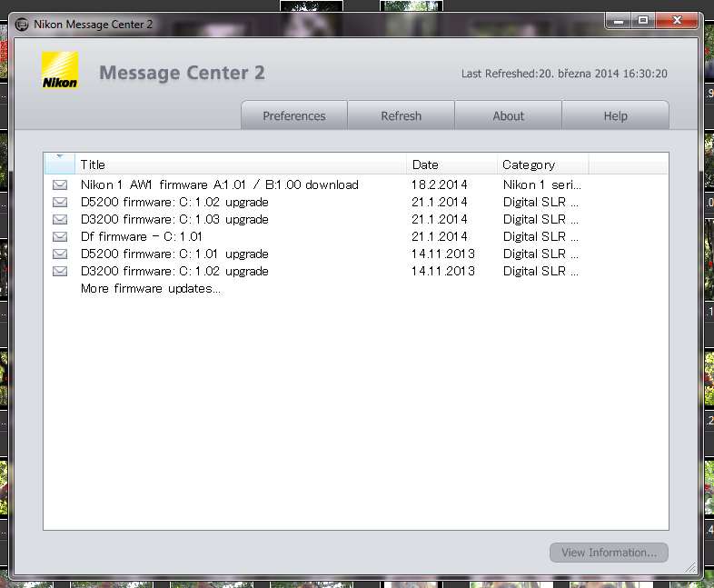Click the yellow Nikon logo
Viewport: 714px width, 588px height.
[60, 71]
